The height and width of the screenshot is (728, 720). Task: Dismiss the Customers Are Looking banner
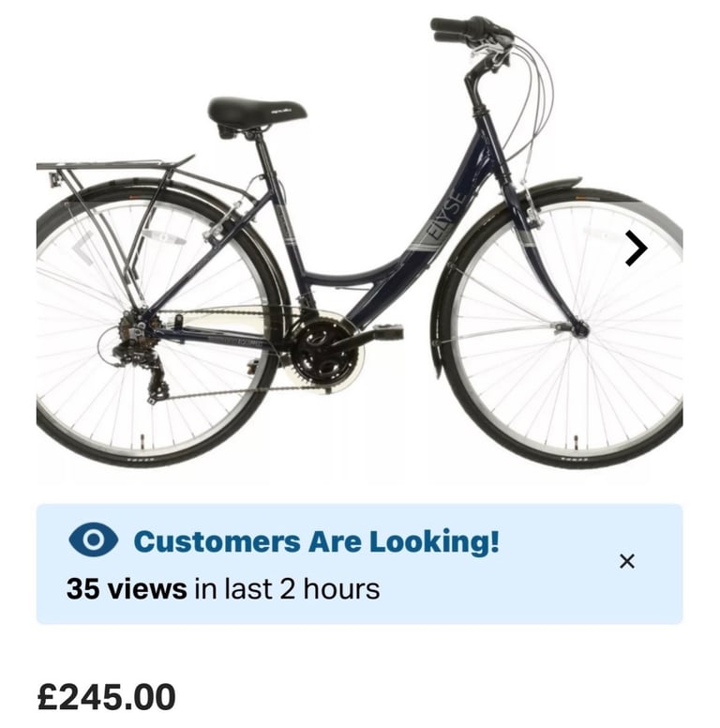pos(627,561)
